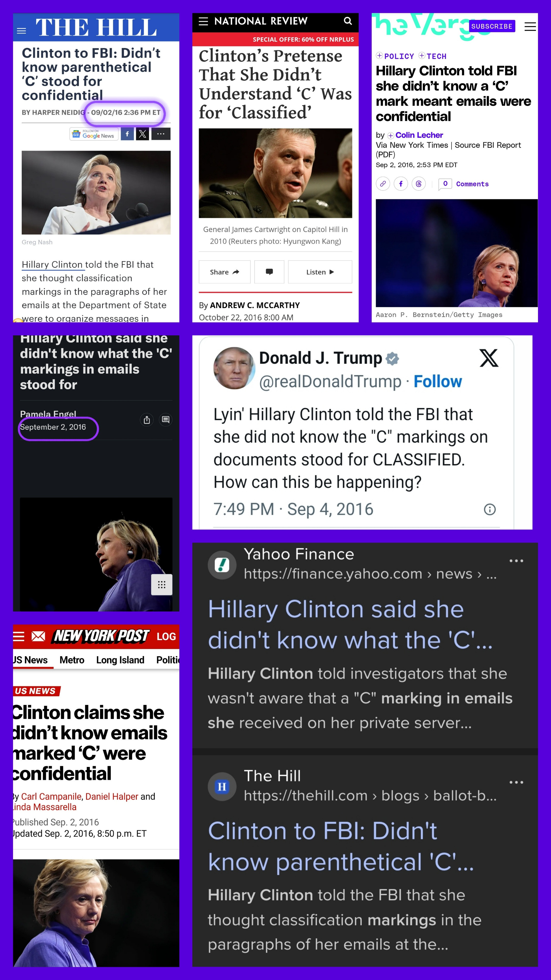Open The Verge hamburger menu
The image size is (551, 980).
(x=530, y=27)
